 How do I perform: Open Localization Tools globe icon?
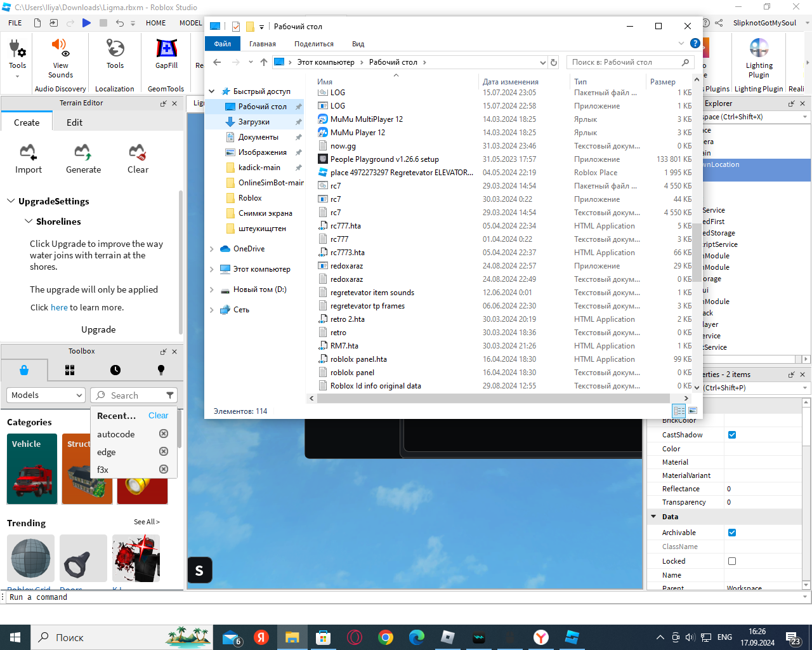click(x=115, y=48)
